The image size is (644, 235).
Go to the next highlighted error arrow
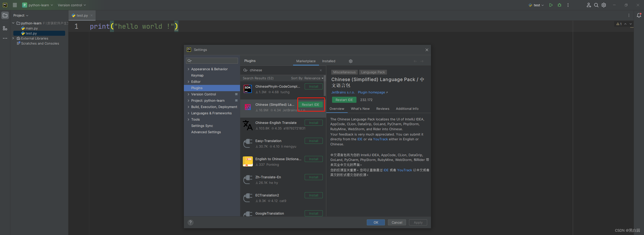tap(631, 24)
